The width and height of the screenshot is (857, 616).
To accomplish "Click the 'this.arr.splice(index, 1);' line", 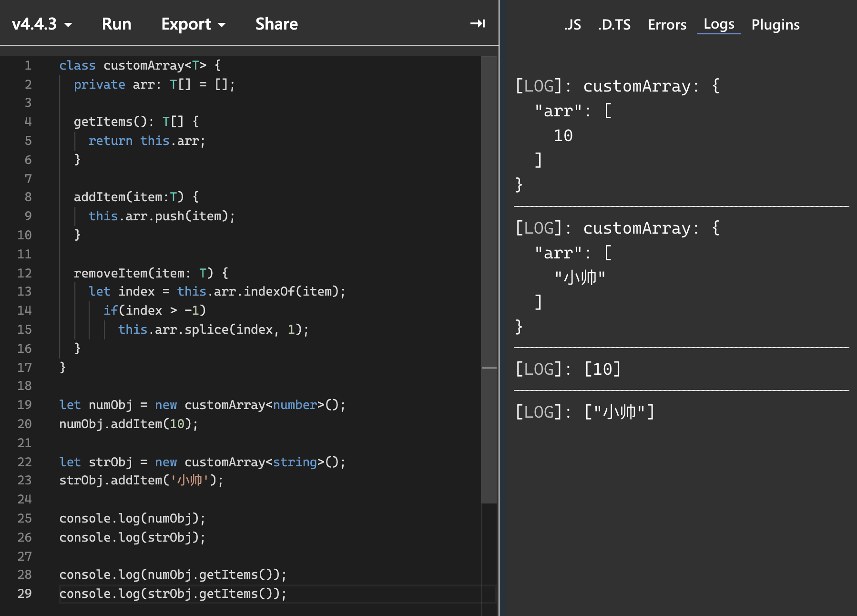I will (214, 329).
